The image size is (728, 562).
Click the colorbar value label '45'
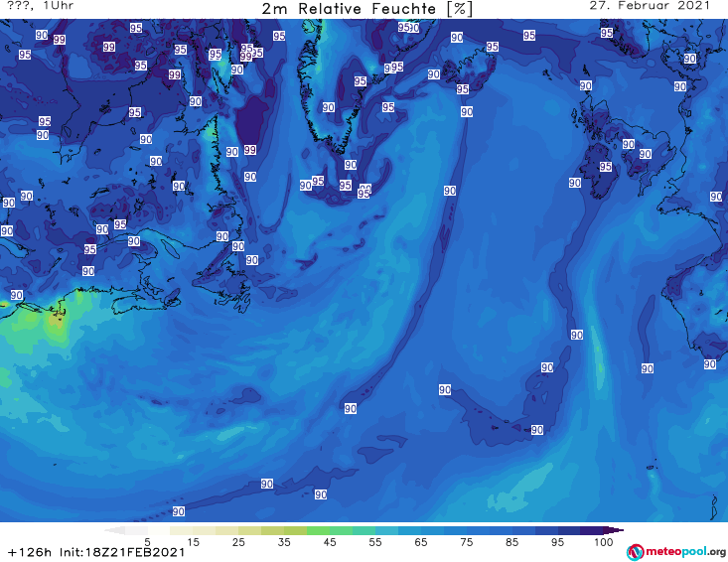330,542
